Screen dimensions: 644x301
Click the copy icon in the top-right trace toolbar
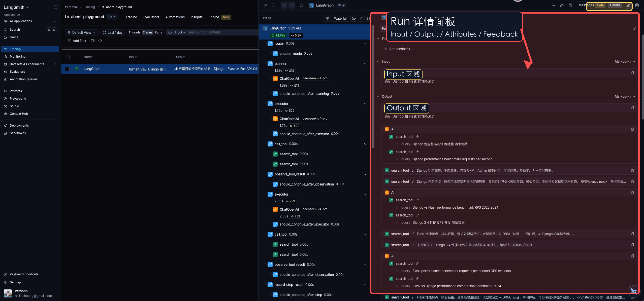point(570,5)
